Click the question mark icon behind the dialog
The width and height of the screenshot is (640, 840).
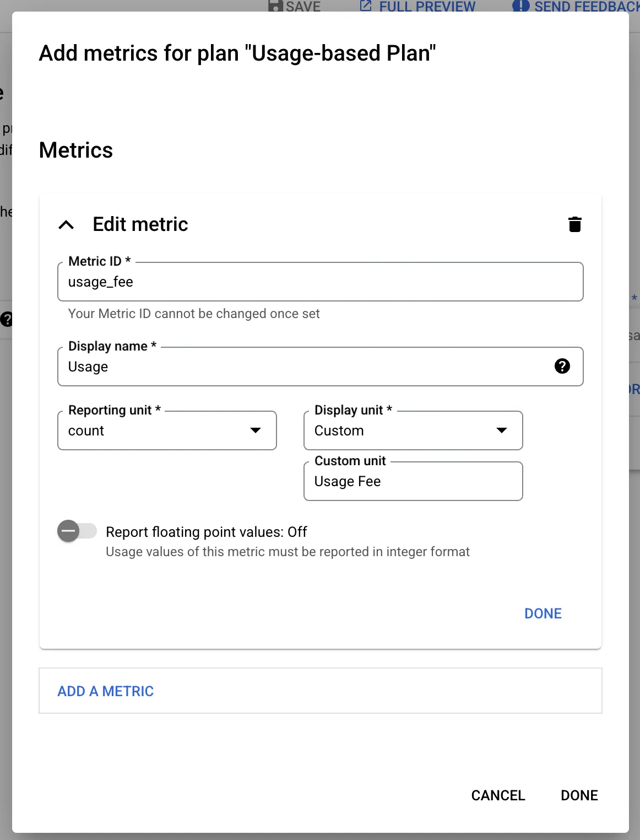[x=7, y=319]
